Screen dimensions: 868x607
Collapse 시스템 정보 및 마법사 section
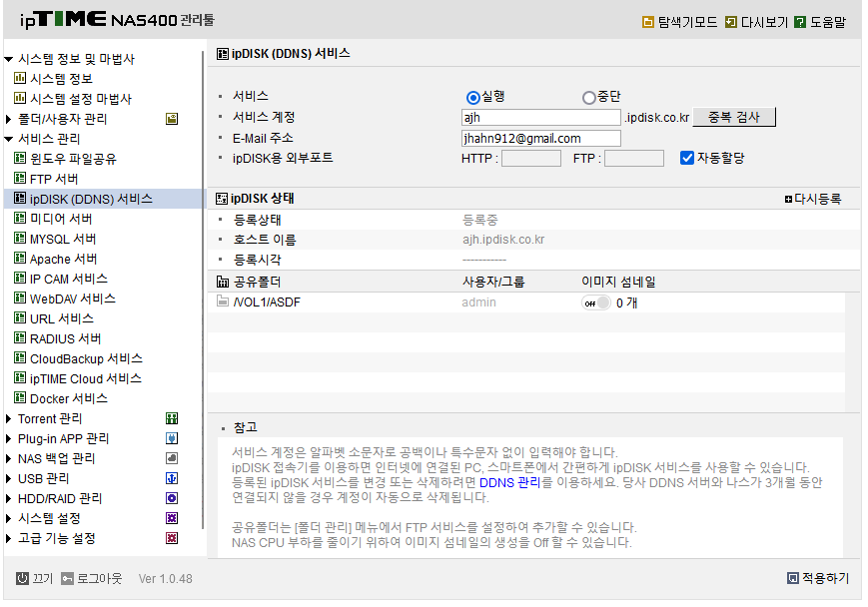(8, 59)
